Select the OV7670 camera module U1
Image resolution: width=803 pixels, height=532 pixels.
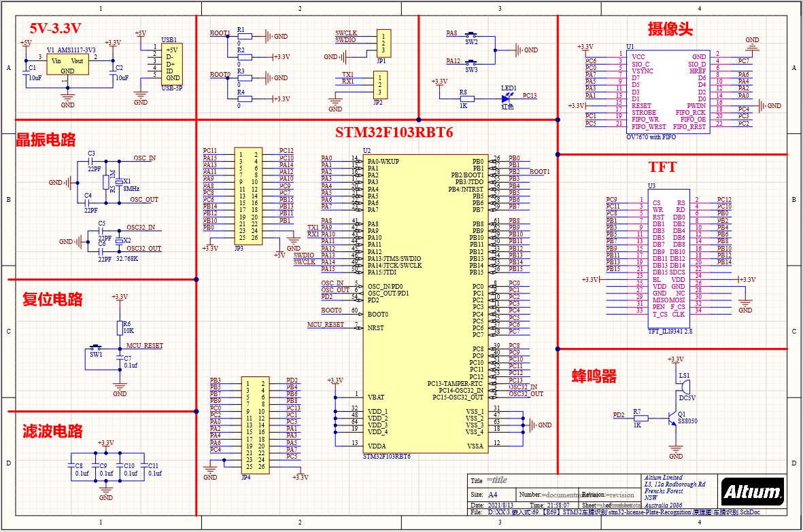668,92
